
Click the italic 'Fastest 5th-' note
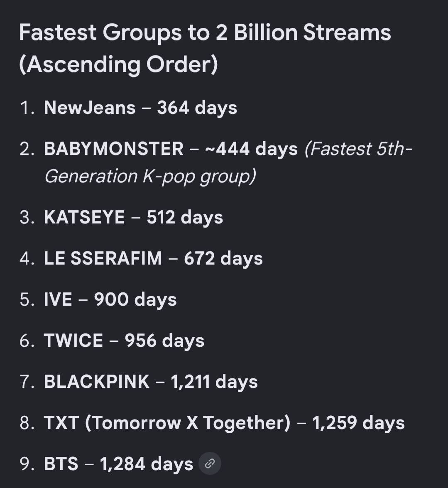358,149
